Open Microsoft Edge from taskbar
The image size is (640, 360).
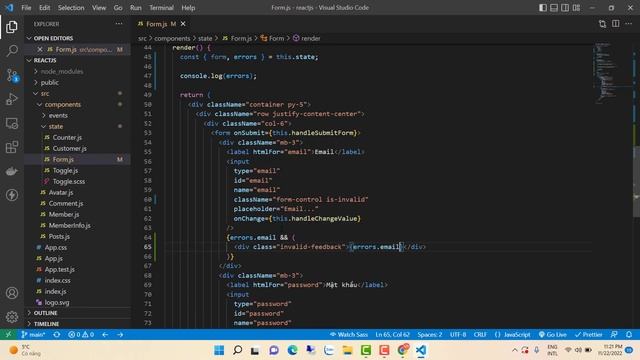(292, 350)
